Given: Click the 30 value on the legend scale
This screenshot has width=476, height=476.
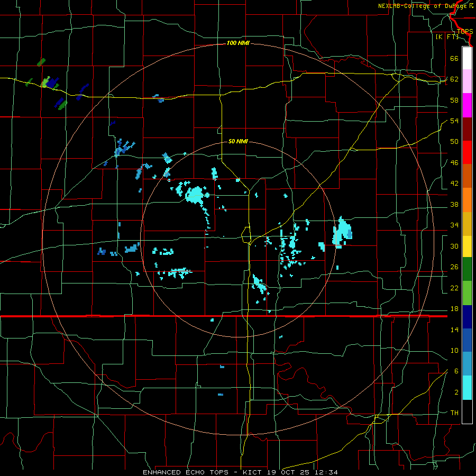Looking at the screenshot, I should (x=454, y=246).
